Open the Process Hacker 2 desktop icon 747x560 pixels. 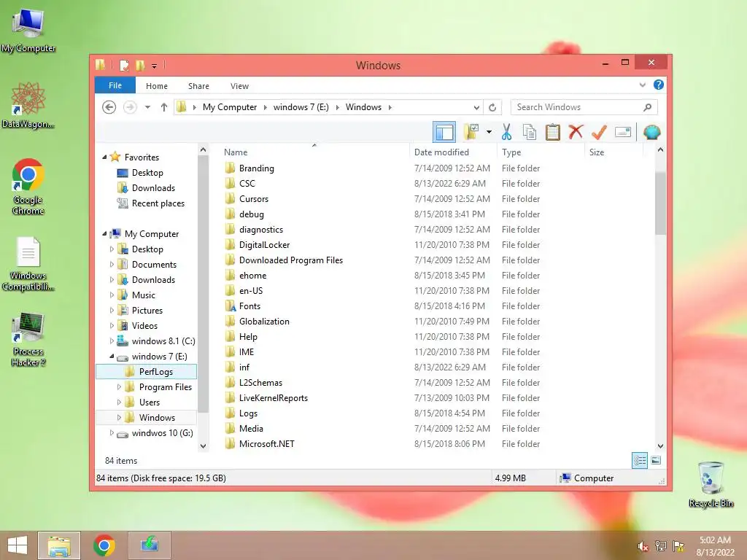28,338
